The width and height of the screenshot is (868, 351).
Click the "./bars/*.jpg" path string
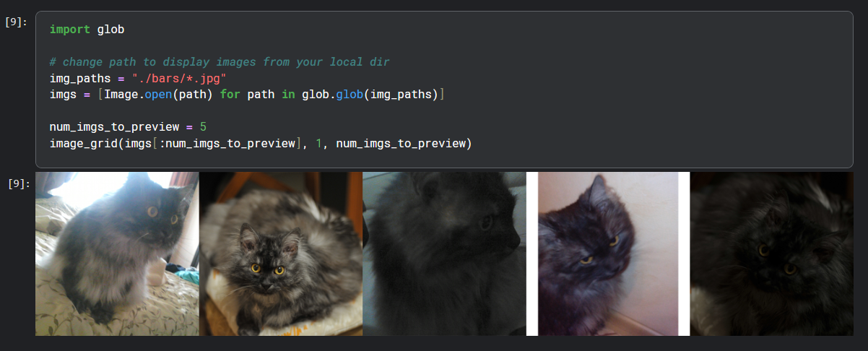(180, 79)
